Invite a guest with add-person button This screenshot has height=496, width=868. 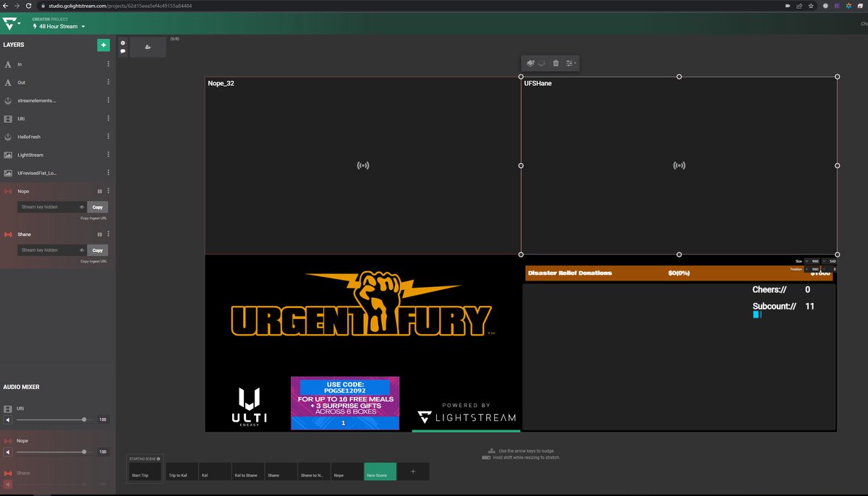pyautogui.click(x=148, y=47)
